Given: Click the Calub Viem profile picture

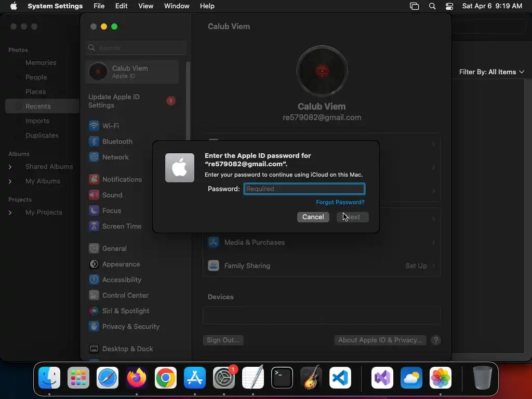Looking at the screenshot, I should (322, 71).
